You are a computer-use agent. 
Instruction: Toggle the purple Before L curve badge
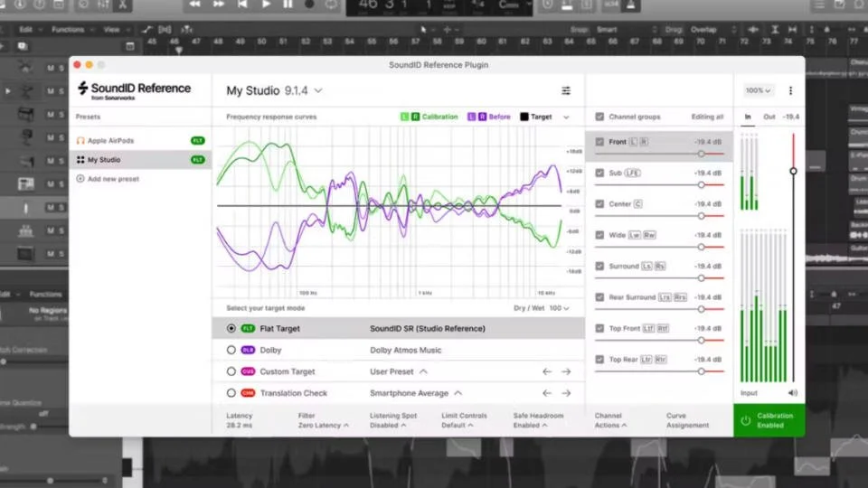[x=472, y=117]
